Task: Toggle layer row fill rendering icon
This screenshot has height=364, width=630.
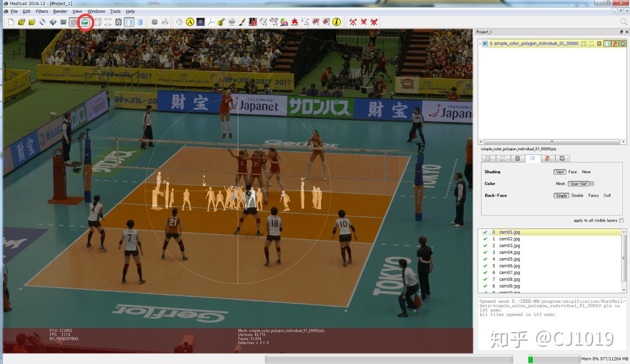Action: 607,44
